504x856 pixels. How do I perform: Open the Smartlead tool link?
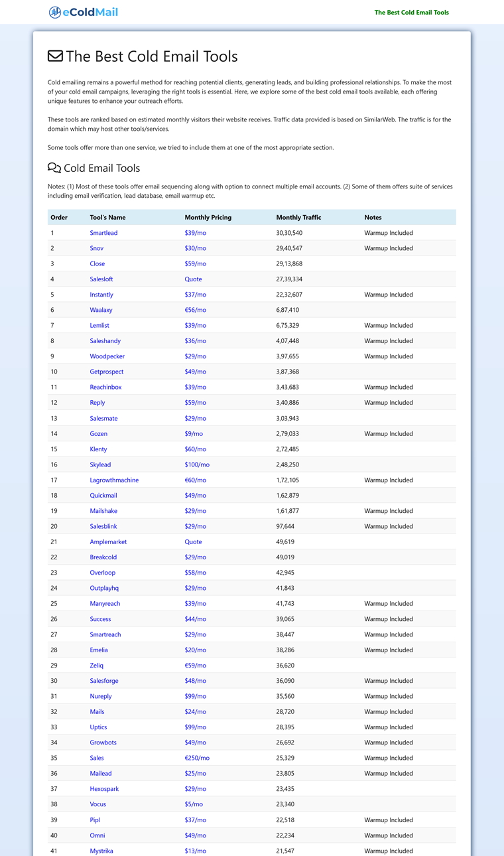103,233
